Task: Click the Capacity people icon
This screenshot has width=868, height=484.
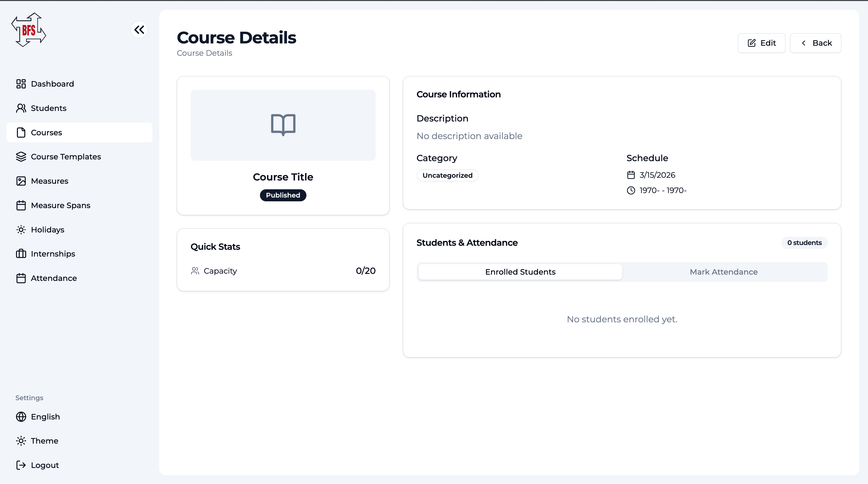Action: tap(195, 271)
